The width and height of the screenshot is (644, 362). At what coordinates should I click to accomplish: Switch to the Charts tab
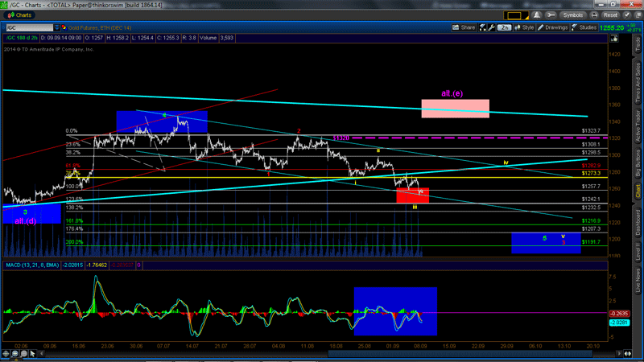tap(23, 14)
